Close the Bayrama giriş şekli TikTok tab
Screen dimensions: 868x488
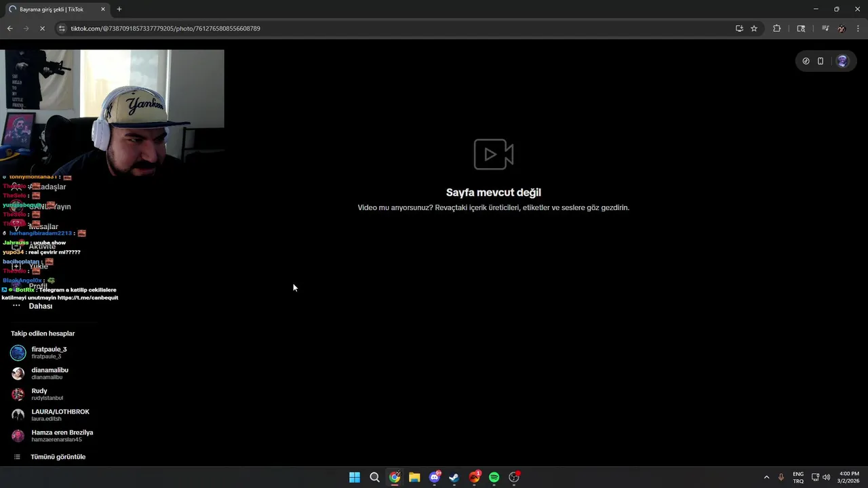coord(103,9)
